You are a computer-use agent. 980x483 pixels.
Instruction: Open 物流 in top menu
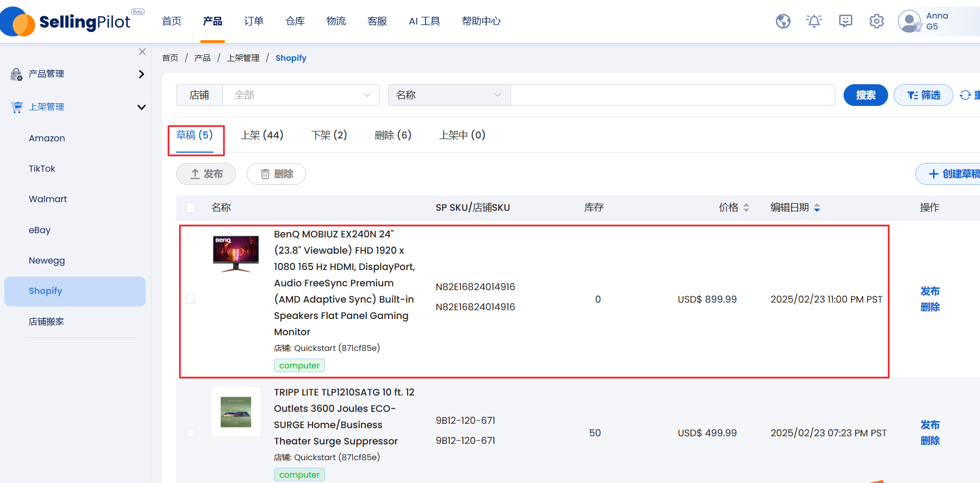(x=336, y=21)
